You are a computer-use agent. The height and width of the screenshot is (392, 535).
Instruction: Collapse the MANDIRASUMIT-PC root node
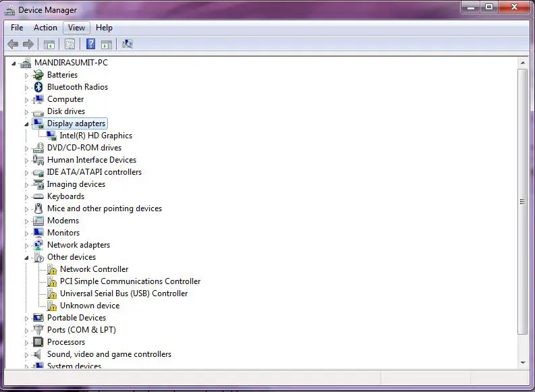13,63
